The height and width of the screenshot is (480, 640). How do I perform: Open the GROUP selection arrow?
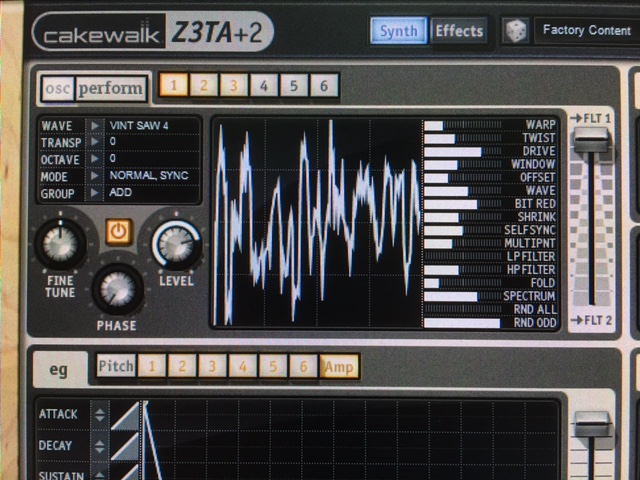(x=95, y=193)
